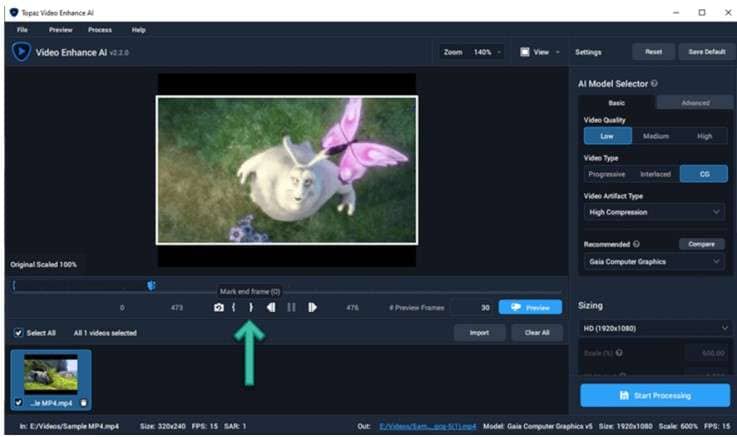Switch to the Advanced tab
Screen dimensions: 737x437
click(695, 103)
